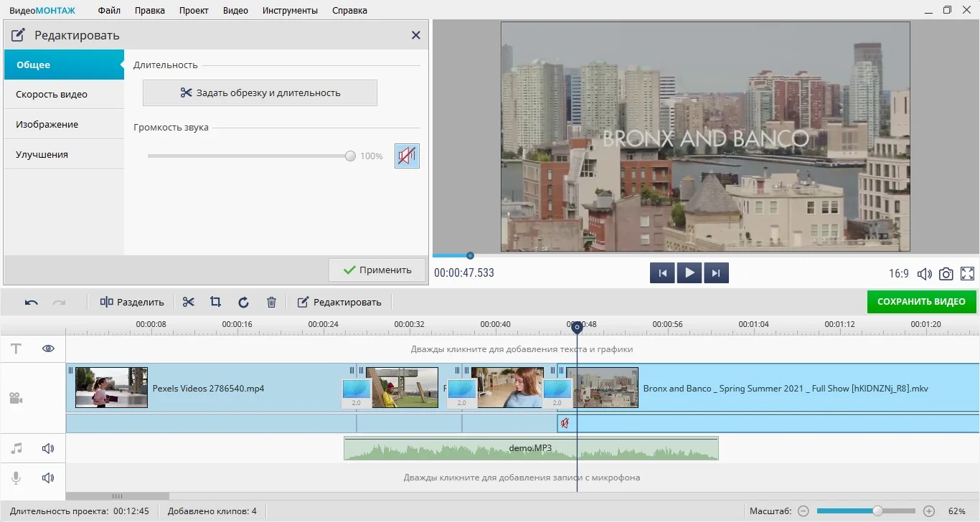Open first transition before park clip
This screenshot has height=522, width=980.
(357, 394)
